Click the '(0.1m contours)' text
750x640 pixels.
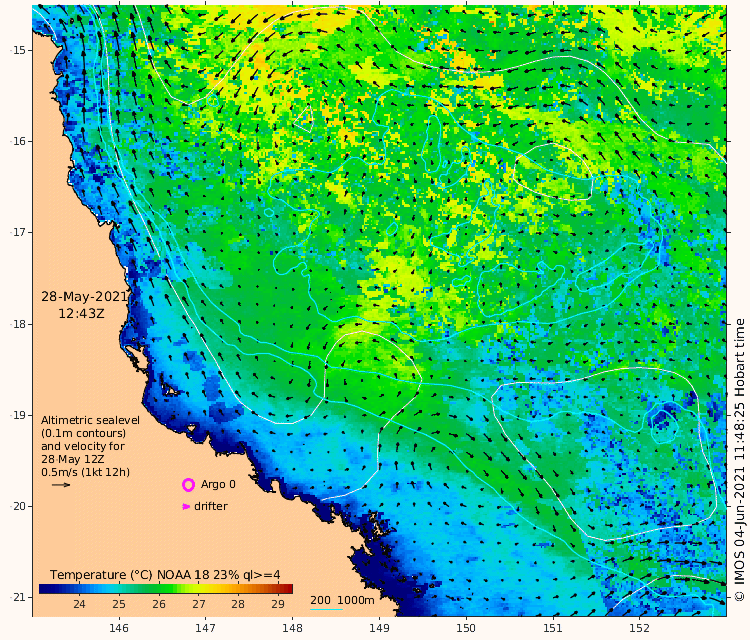pyautogui.click(x=84, y=433)
